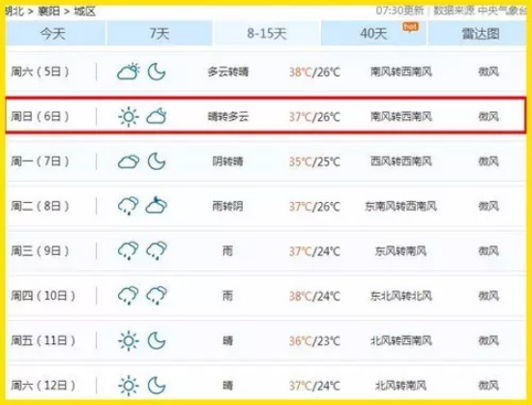Click Saturday 5th cloudy-with-sun daytime icon
Image resolution: width=532 pixels, height=405 pixels.
pyautogui.click(x=129, y=72)
